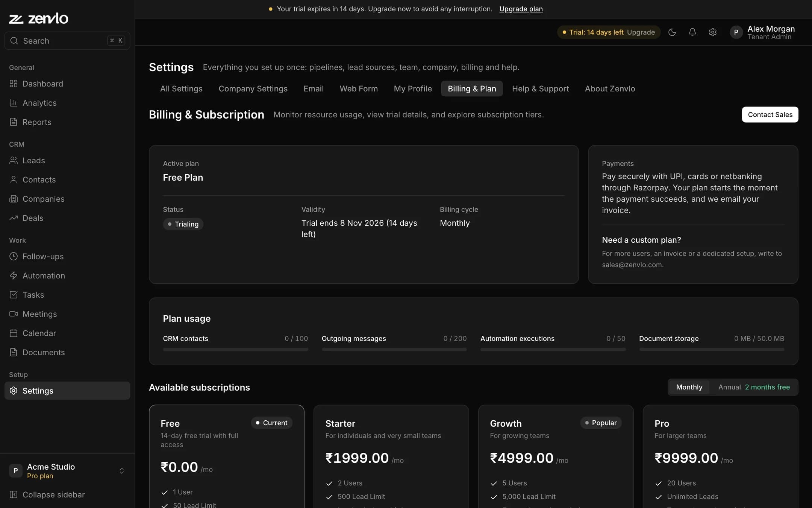Open About Zenvlo tab
Viewport: 812px width, 508px height.
610,89
